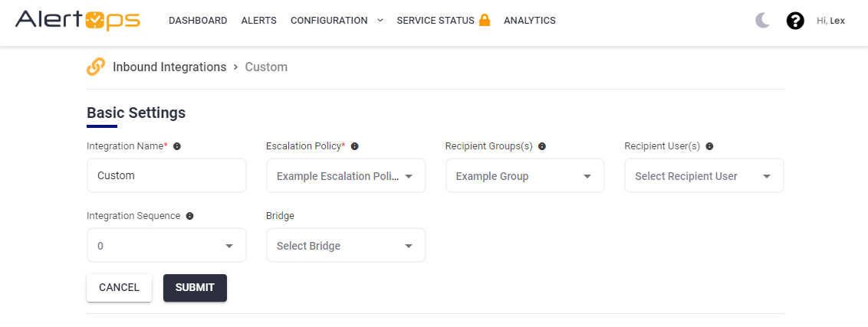The width and height of the screenshot is (868, 327).
Task: Click info icon for Integration Sequence
Action: click(x=189, y=216)
